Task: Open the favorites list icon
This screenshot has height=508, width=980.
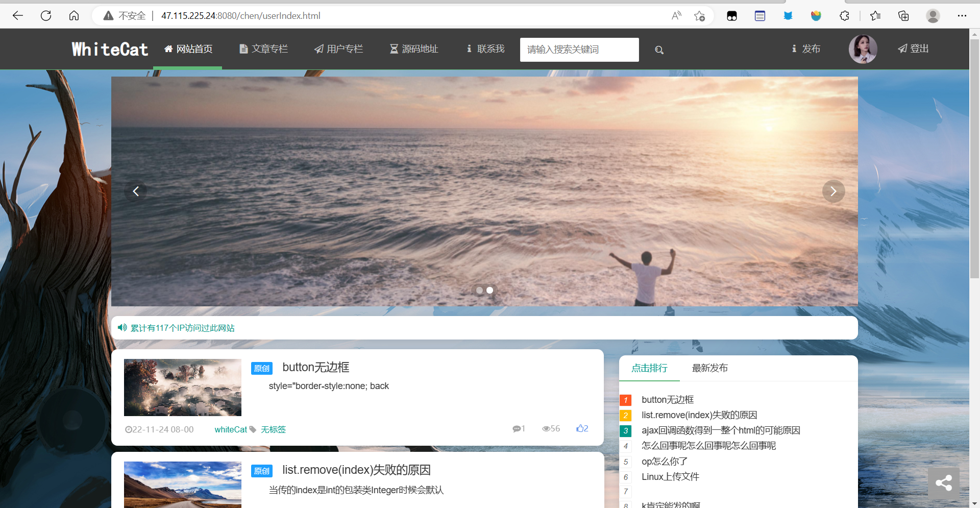Action: point(875,16)
